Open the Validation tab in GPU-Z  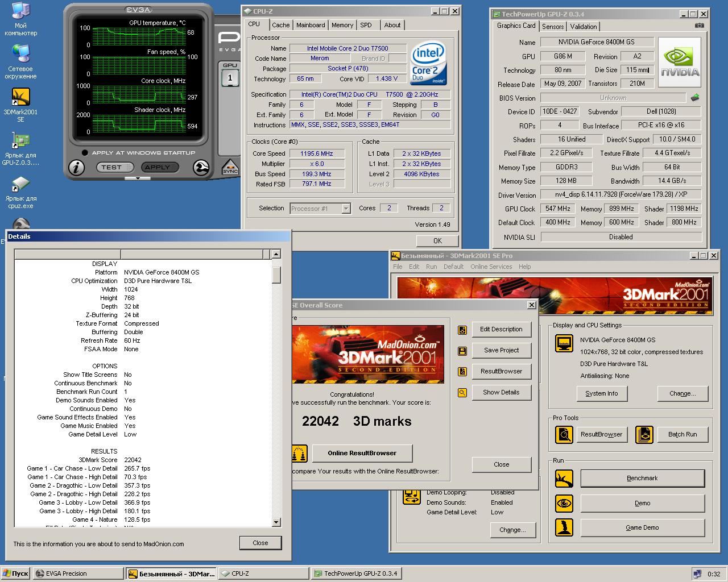click(584, 27)
